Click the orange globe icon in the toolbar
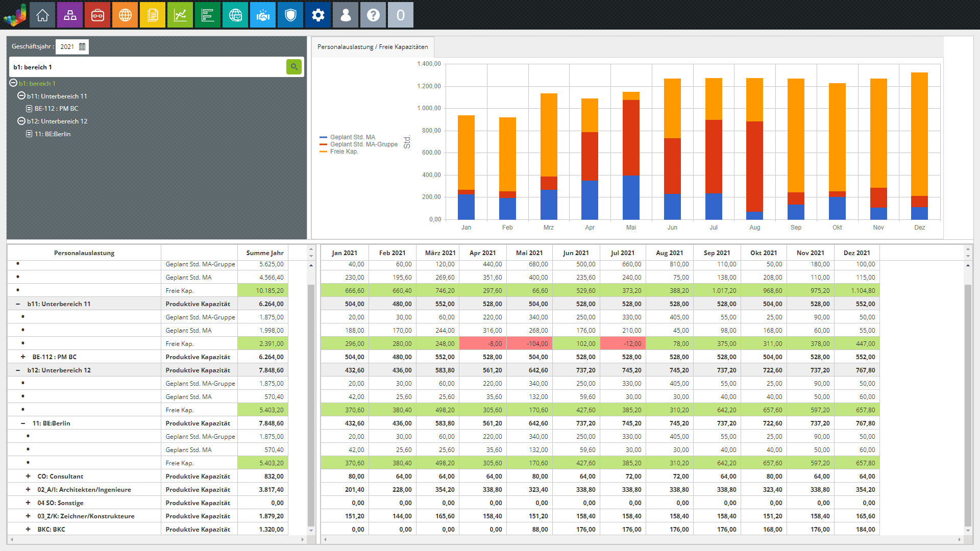980x551 pixels. 125,15
